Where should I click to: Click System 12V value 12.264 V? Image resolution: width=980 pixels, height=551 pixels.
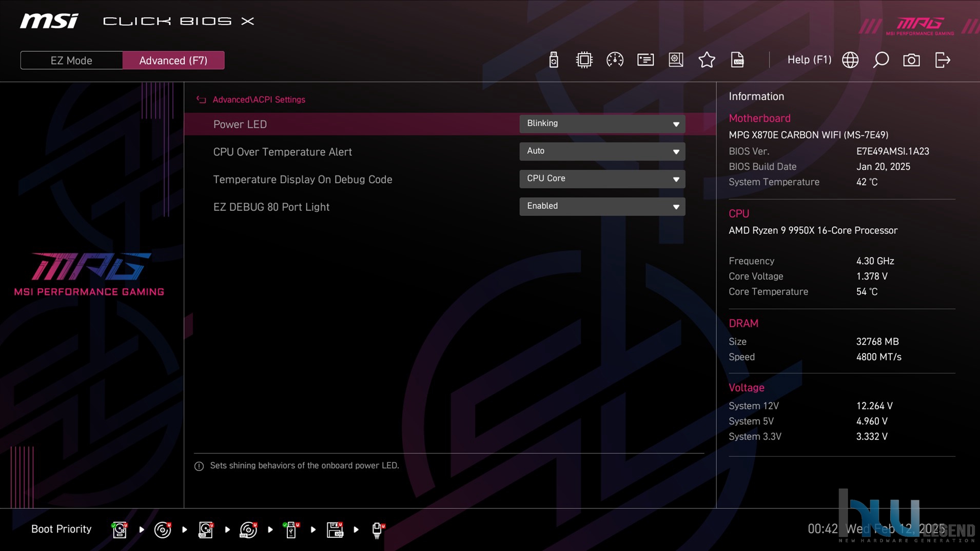coord(874,406)
